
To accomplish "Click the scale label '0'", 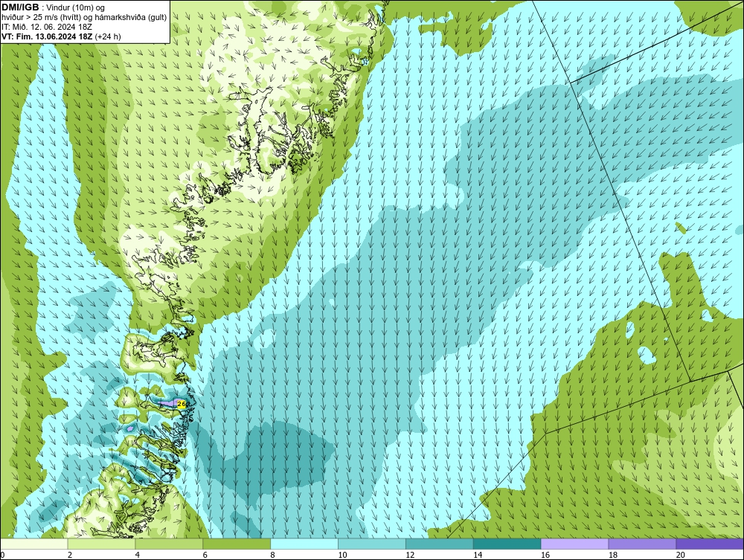I will coord(2,555).
